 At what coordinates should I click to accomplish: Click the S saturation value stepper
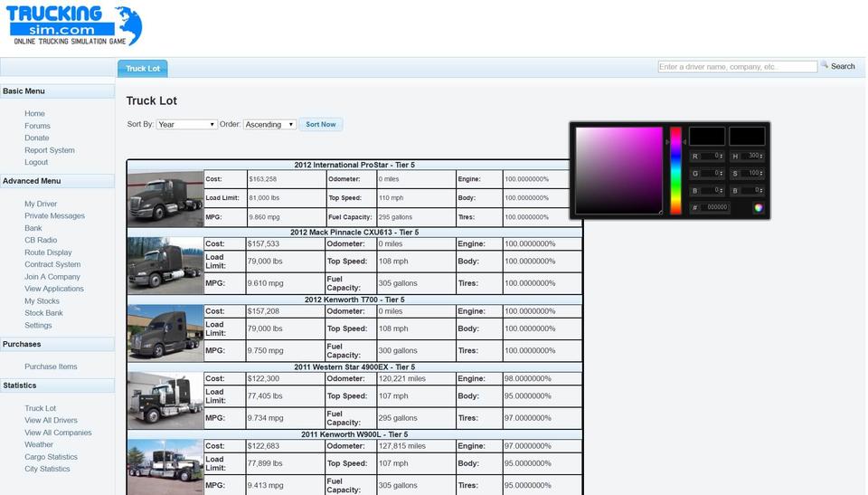click(762, 173)
